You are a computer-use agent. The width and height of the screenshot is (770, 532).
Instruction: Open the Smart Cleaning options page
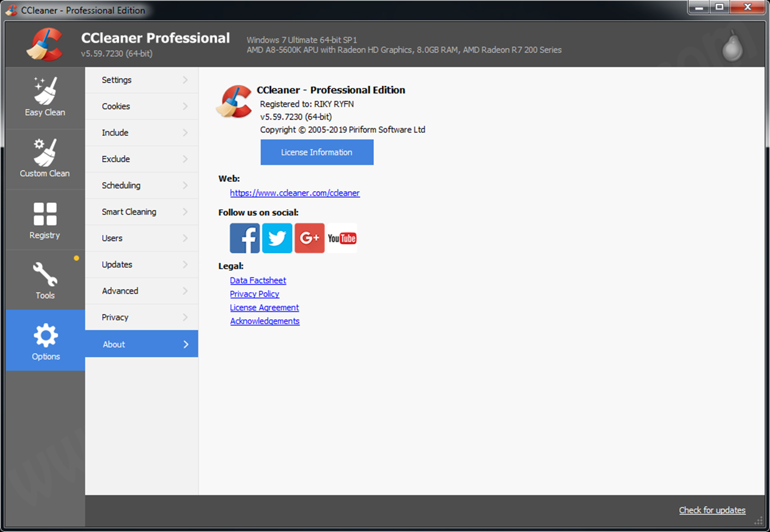point(142,212)
